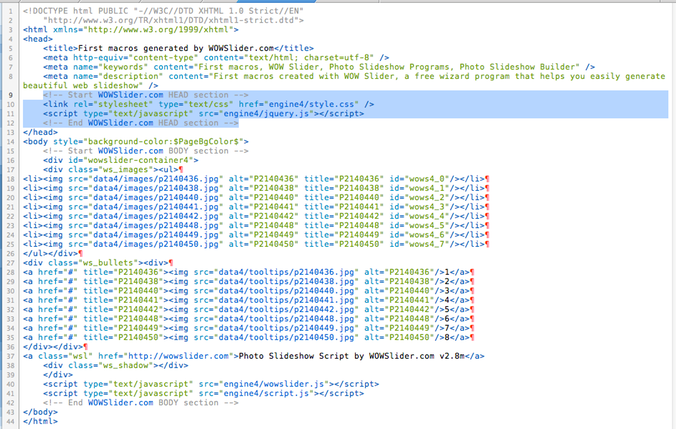Image resolution: width=676 pixels, height=429 pixels.
Task: Click the body style $PageBgColor$ line
Action: click(136, 142)
